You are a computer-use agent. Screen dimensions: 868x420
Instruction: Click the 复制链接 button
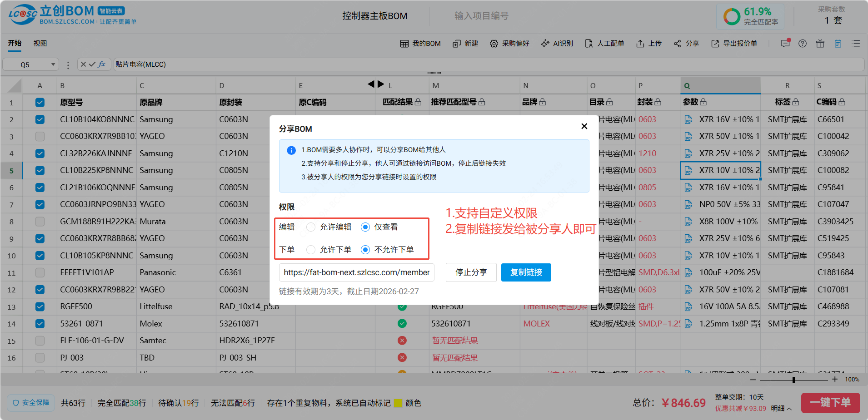[526, 272]
